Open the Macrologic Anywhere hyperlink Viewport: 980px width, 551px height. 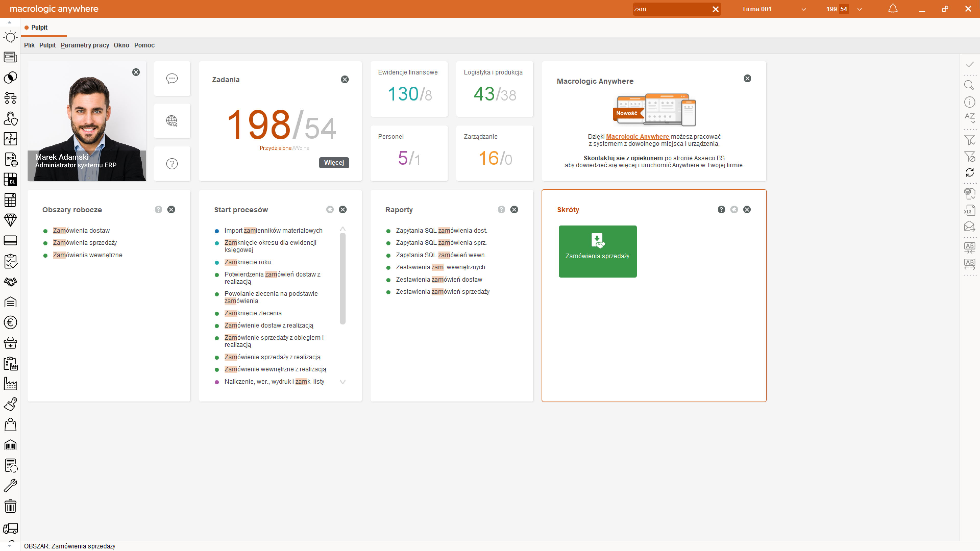click(637, 136)
